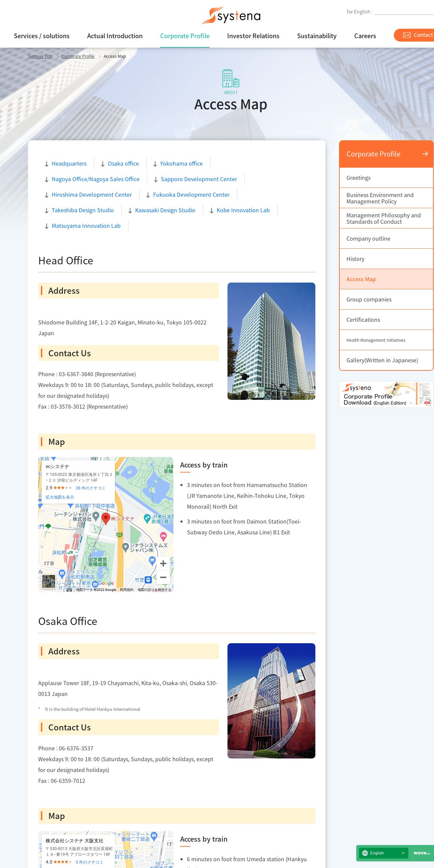434x868 pixels.
Task: Open Health Management Initiatives in sidebar
Action: [386, 340]
